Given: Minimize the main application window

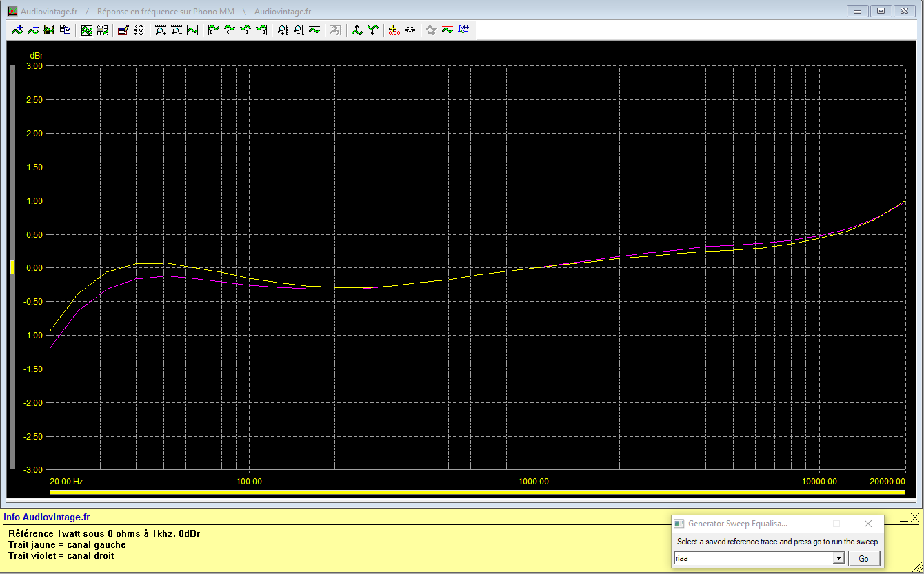Looking at the screenshot, I should (x=858, y=10).
